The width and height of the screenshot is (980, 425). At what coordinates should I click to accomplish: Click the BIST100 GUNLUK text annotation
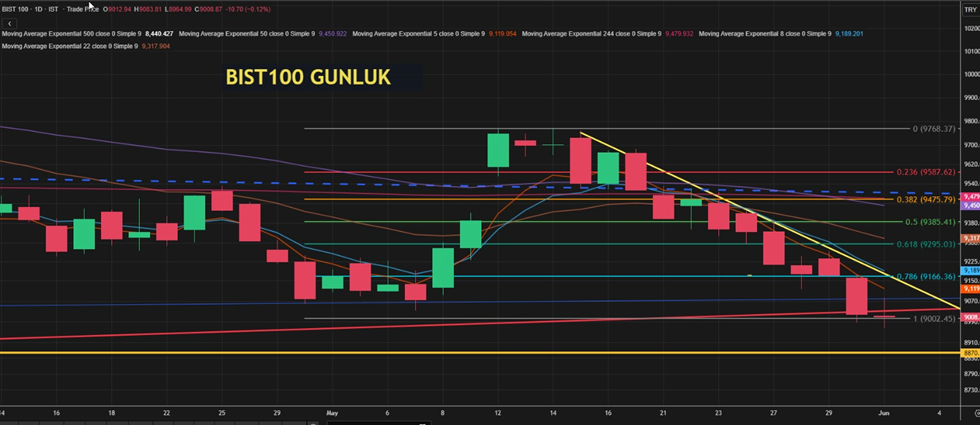coord(306,77)
